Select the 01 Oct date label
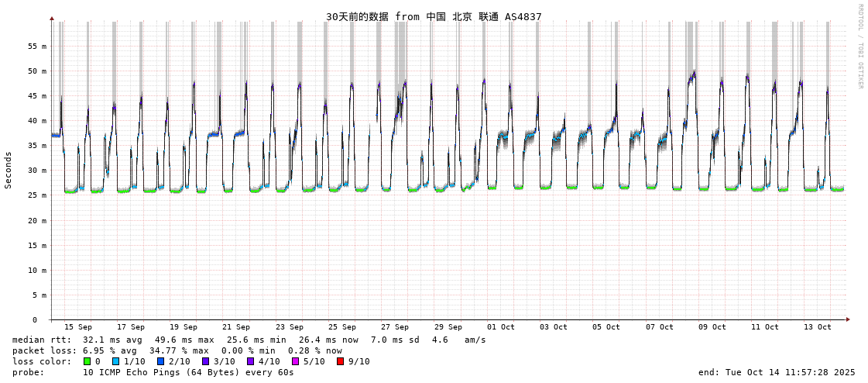868x383 pixels. (x=501, y=327)
